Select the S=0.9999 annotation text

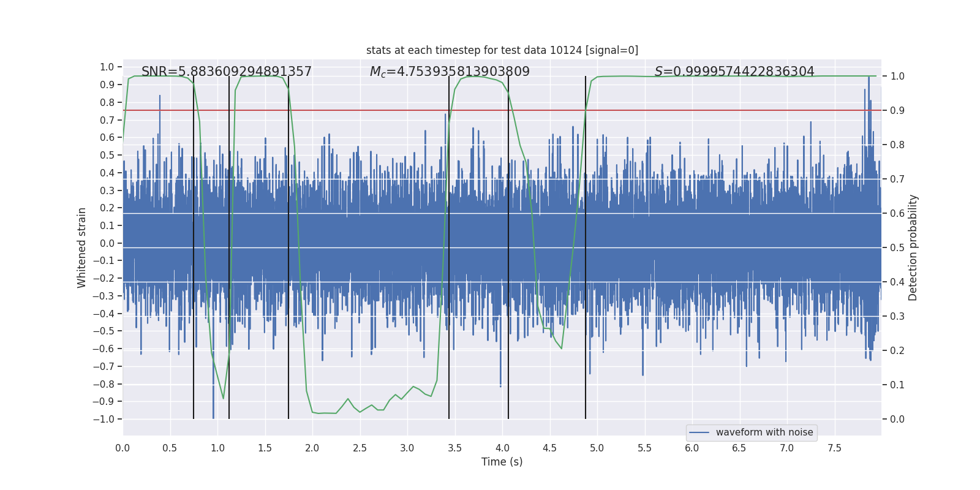[734, 72]
